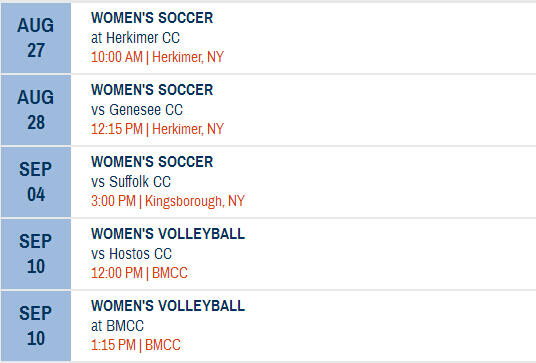The image size is (536, 363).
Task: Open the Aug 28 date box
Action: (36, 110)
